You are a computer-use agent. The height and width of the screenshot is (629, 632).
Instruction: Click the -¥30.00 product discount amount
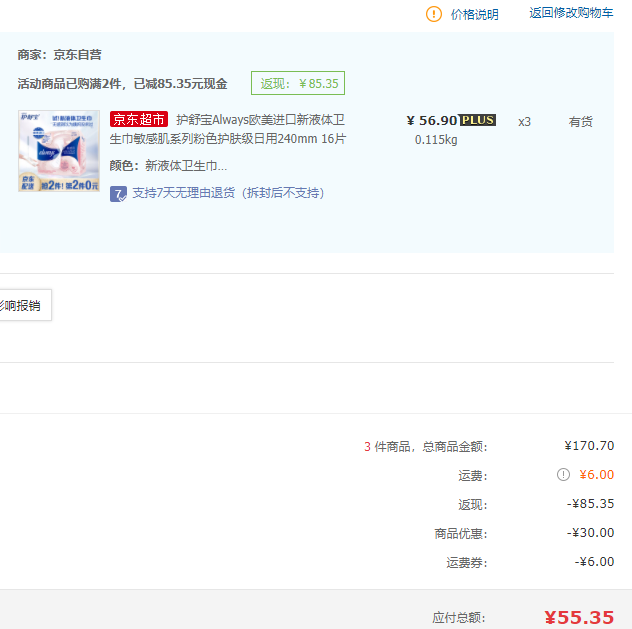590,533
